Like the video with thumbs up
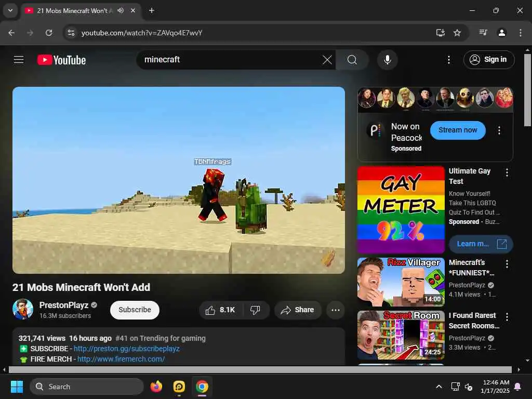The image size is (532, 399). pos(220,310)
